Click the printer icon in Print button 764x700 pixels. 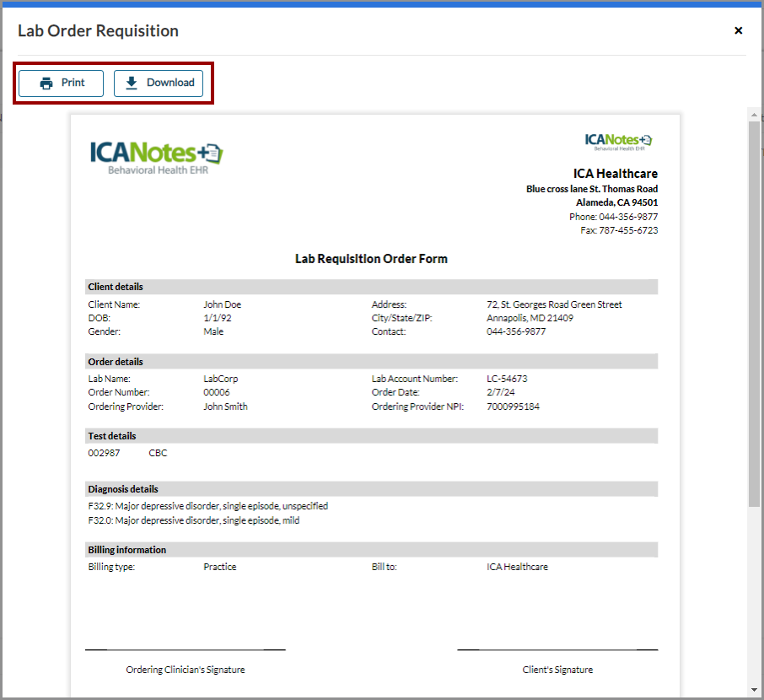(x=47, y=83)
